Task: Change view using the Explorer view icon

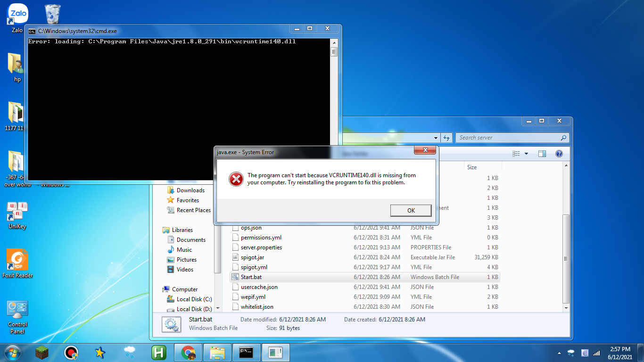Action: pyautogui.click(x=516, y=154)
